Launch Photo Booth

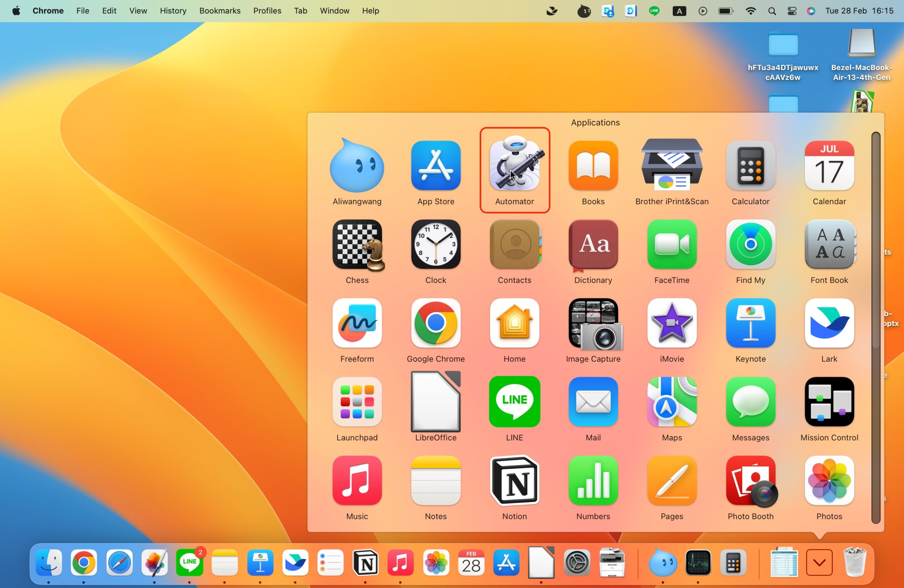click(x=750, y=481)
